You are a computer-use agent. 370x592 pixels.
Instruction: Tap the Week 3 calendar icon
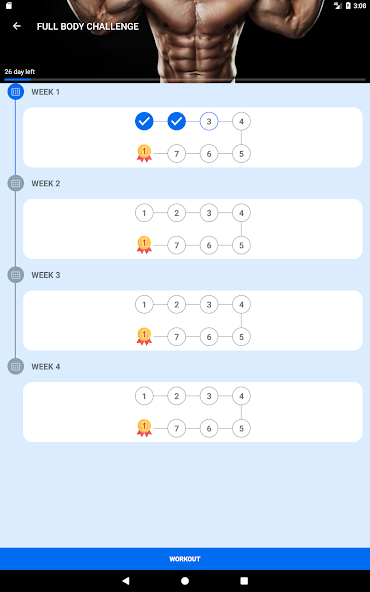[x=15, y=275]
